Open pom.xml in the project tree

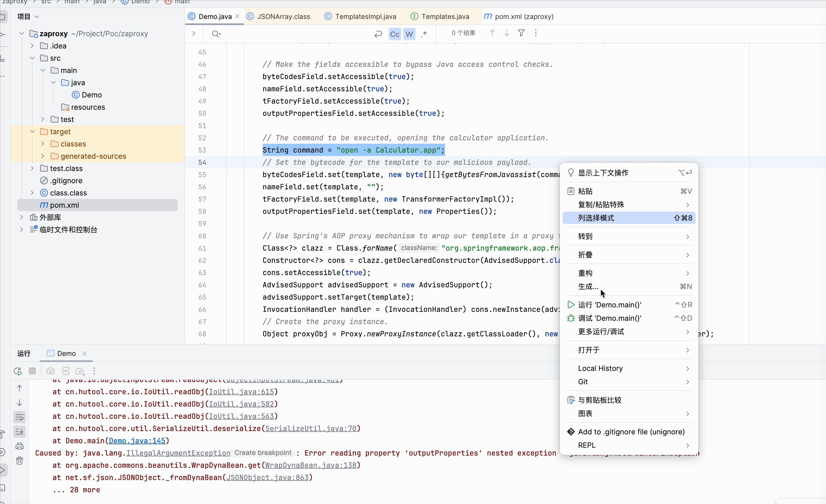point(64,205)
